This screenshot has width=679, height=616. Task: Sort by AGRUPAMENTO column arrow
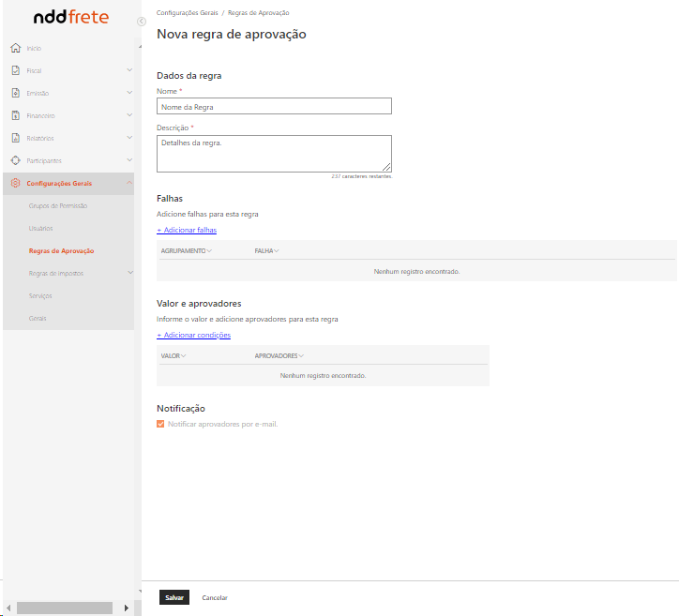coord(209,251)
